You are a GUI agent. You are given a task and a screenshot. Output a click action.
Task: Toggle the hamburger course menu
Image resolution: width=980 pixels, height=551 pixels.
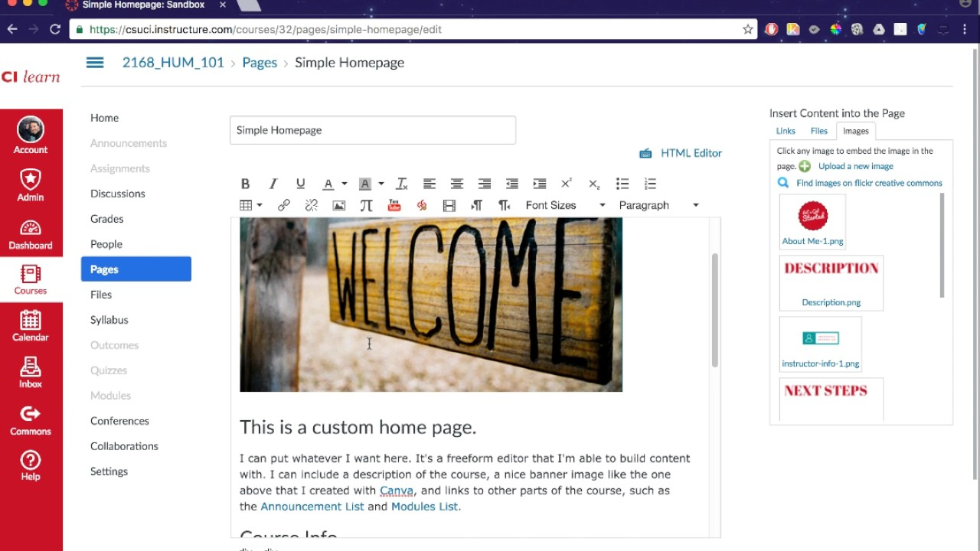tap(95, 63)
